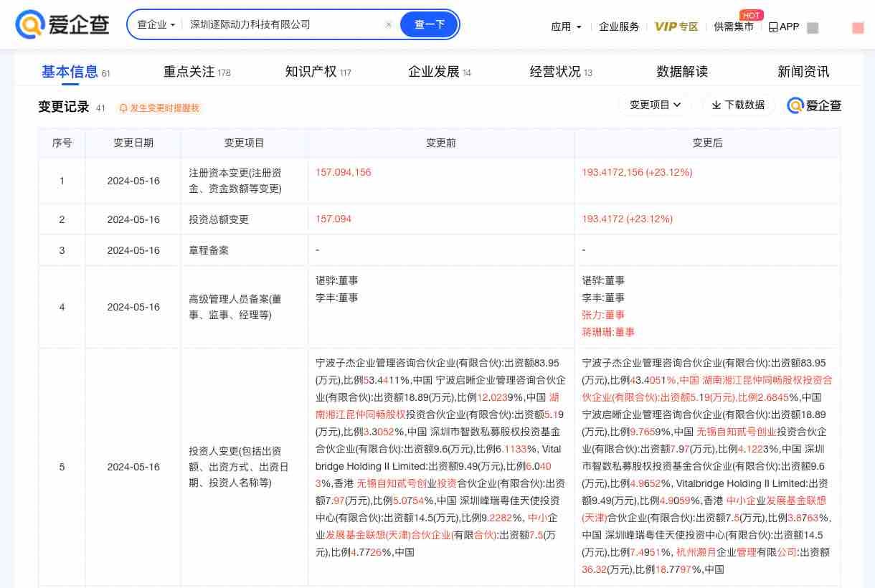Click 谌骅:董事 in the 变更前 column
The width and height of the screenshot is (875, 588).
336,280
